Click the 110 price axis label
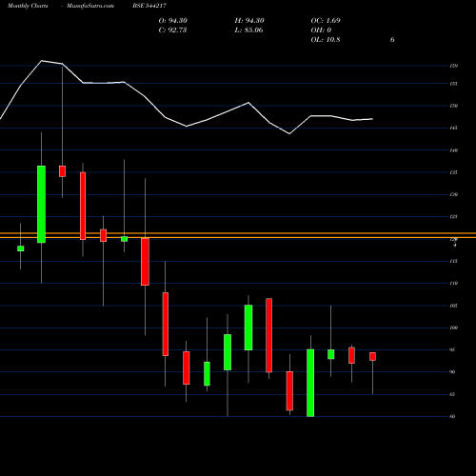Screen dimensions: 476x476 coord(453,283)
